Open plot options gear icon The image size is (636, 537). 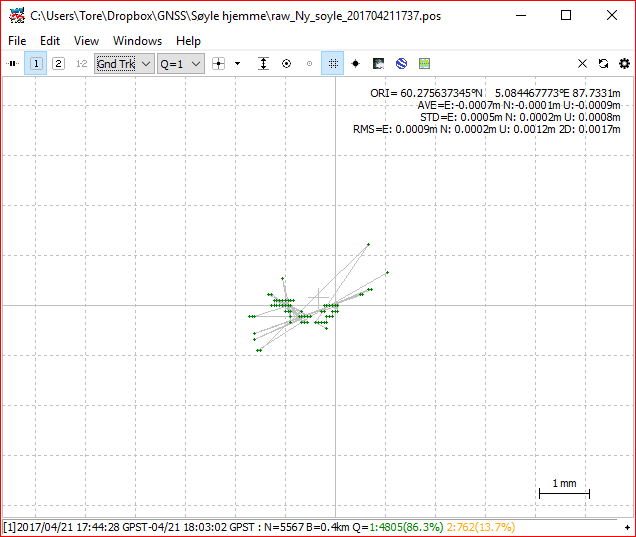624,64
